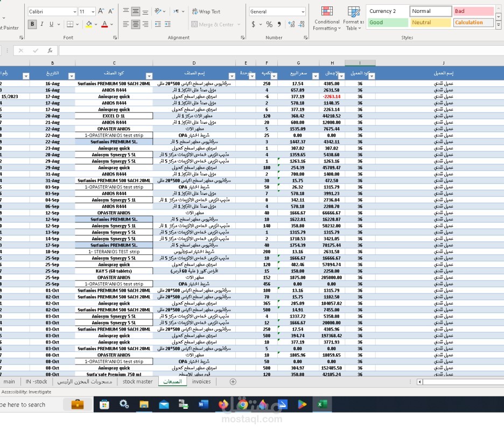
Task: Toggle Underline formatting
Action: point(52,24)
